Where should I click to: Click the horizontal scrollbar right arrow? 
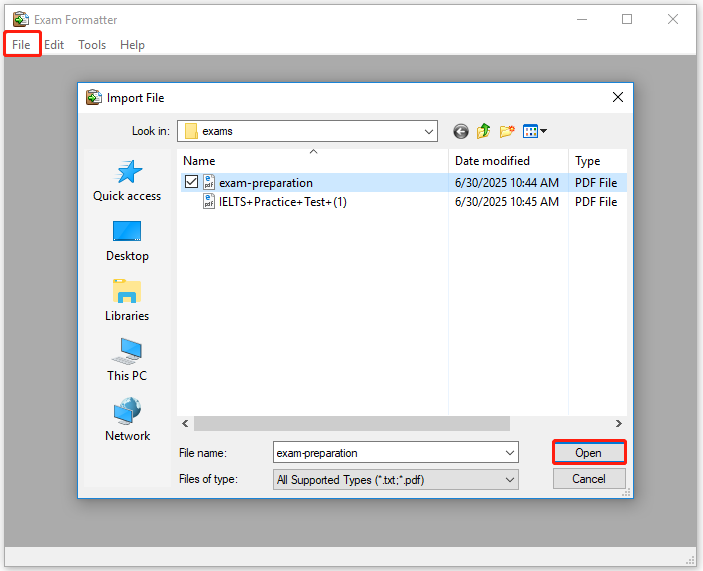pos(619,424)
